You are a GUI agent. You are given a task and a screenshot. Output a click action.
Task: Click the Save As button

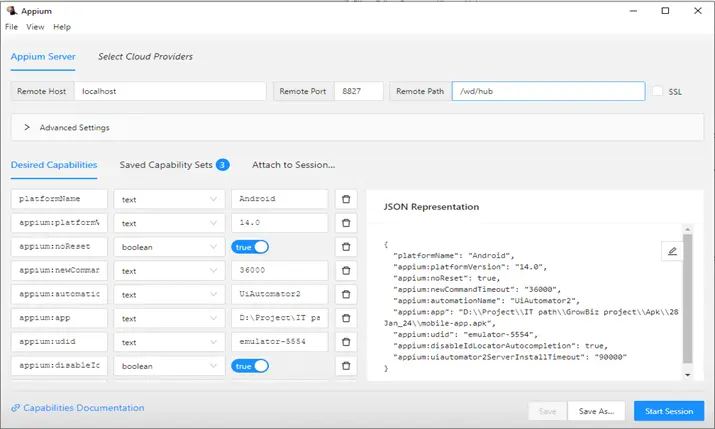pyautogui.click(x=596, y=411)
